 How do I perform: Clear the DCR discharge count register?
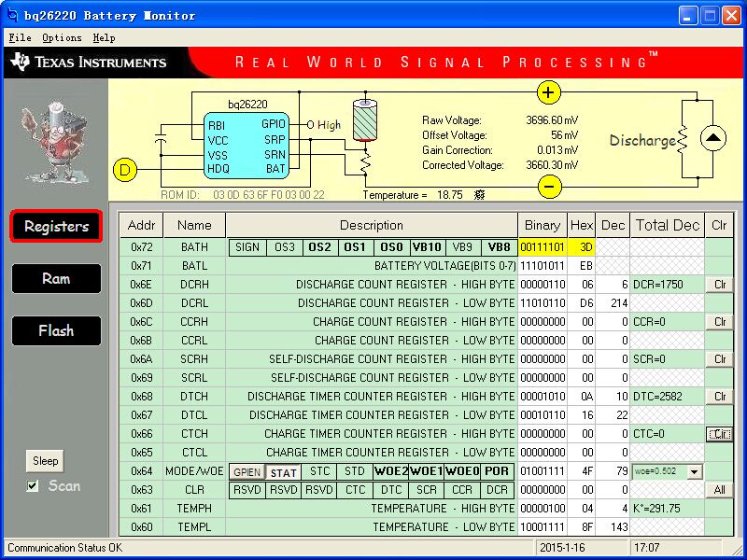pos(719,285)
